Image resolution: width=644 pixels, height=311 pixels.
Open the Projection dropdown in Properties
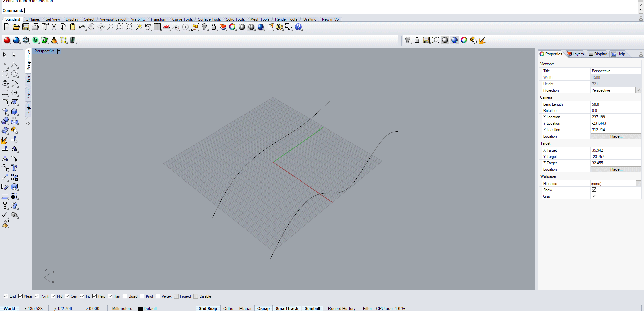(638, 90)
